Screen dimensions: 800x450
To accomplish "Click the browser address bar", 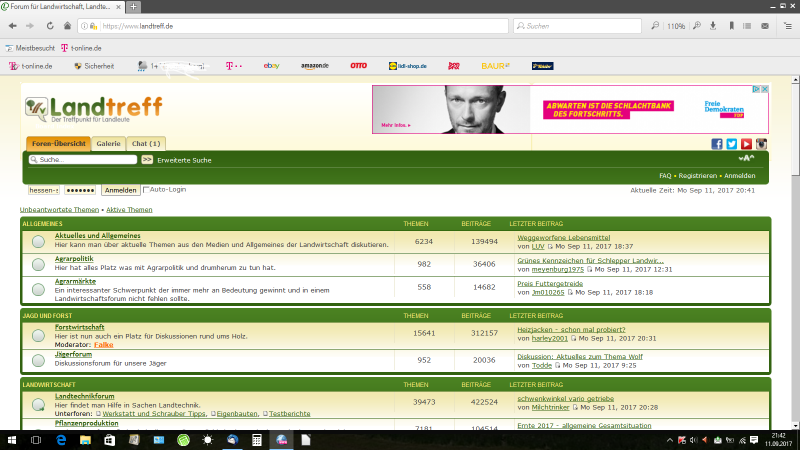I will click(293, 26).
